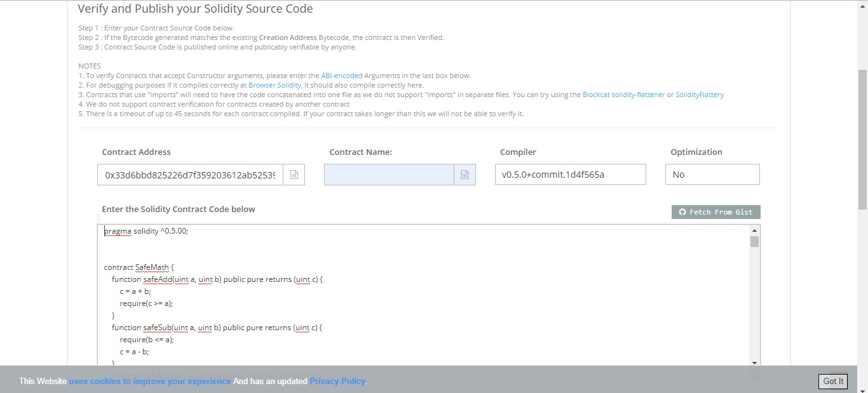
Task: Click the document icon beside Contract Name field
Action: pos(465,175)
